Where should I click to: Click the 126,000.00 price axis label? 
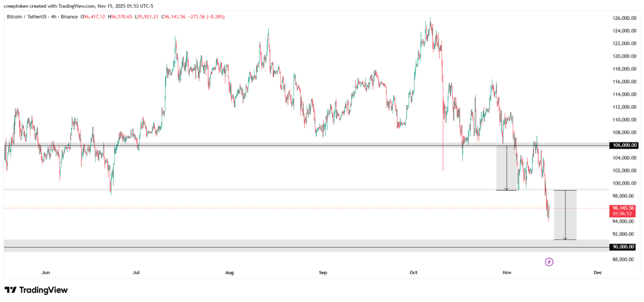click(x=623, y=18)
